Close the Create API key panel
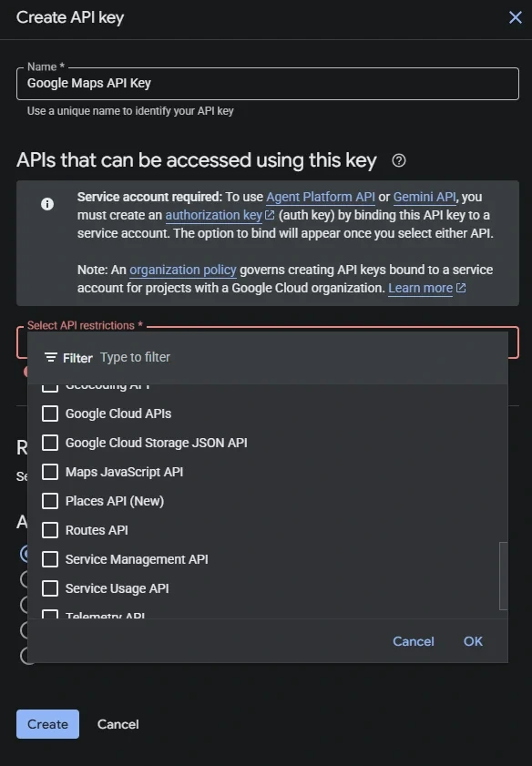The height and width of the screenshot is (766, 532). point(515,17)
